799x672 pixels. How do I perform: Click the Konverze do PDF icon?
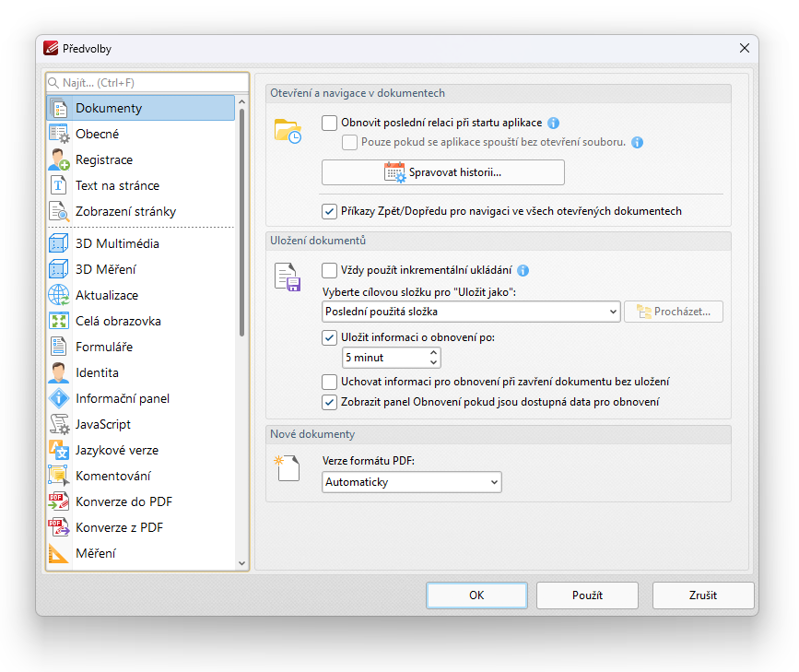[59, 501]
